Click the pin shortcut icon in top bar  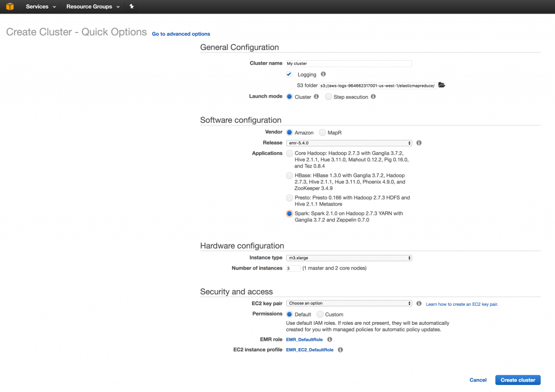tap(132, 7)
